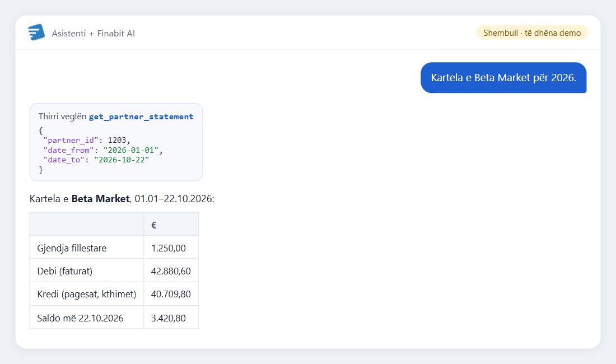Click the date range '01.01–22.10.2026:' text
Screen dimensions: 616x364
click(x=174, y=199)
